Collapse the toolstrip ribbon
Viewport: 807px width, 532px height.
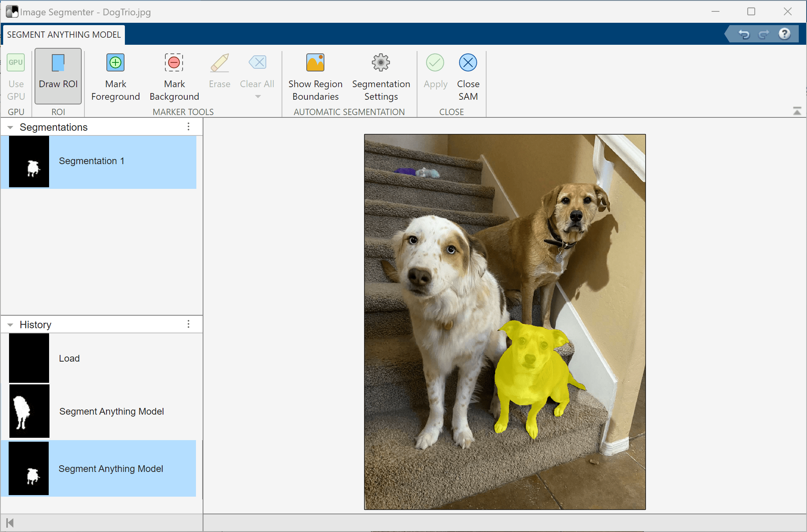[797, 112]
